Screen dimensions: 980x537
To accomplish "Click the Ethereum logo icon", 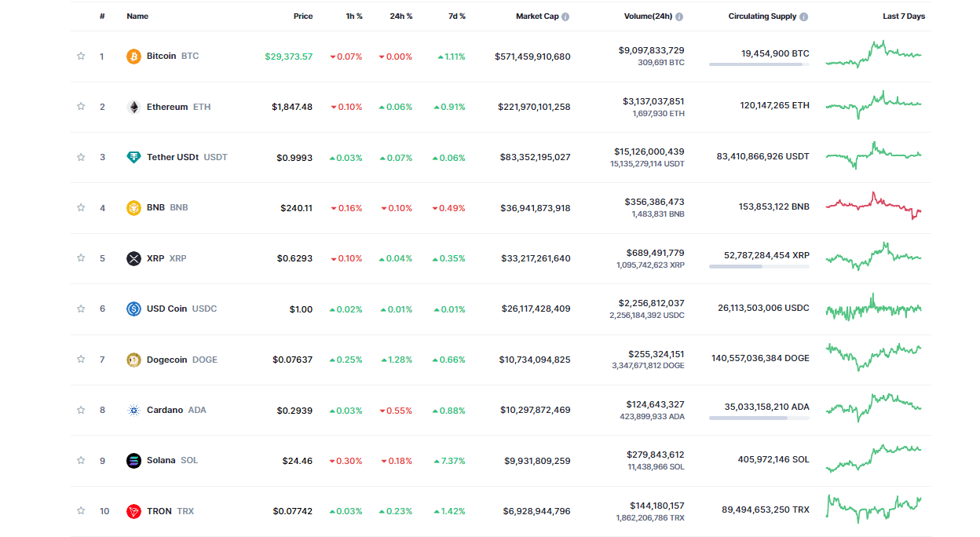I will click(x=133, y=107).
